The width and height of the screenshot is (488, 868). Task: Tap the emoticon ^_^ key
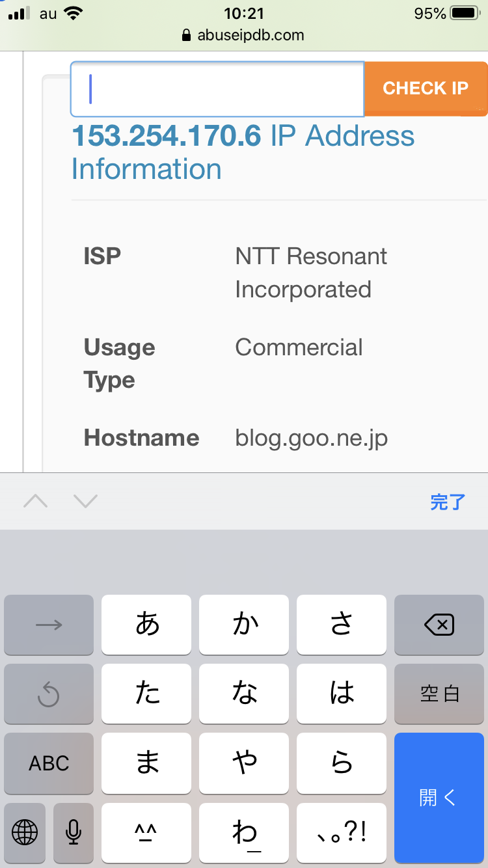147,832
